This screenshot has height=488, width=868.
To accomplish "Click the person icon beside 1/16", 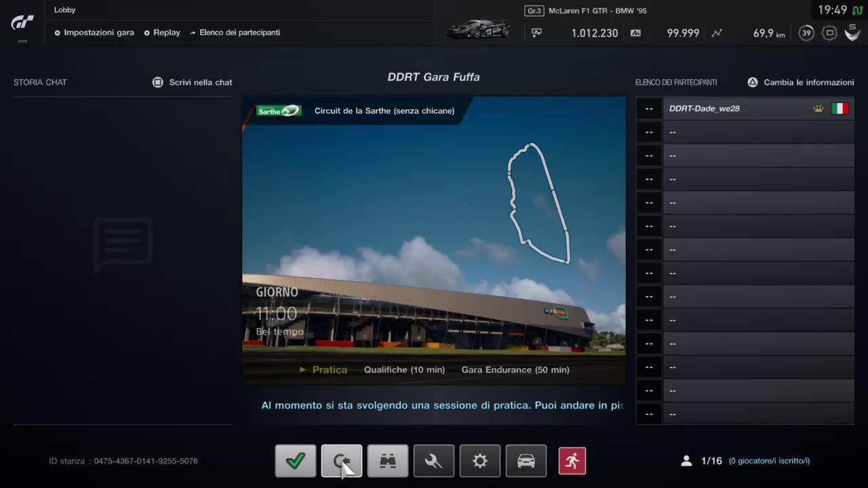I will point(686,461).
